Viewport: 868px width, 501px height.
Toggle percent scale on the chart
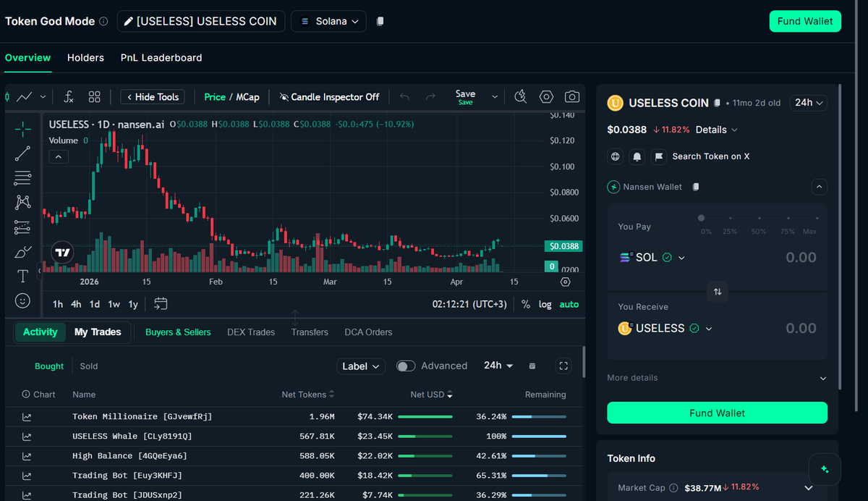(x=526, y=305)
